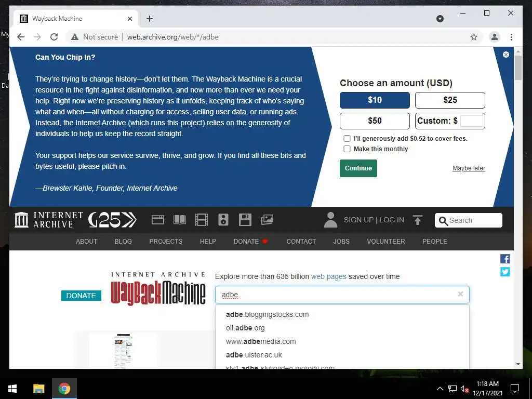Close the Wayback Machine tab
532x399 pixels.
pos(129,19)
